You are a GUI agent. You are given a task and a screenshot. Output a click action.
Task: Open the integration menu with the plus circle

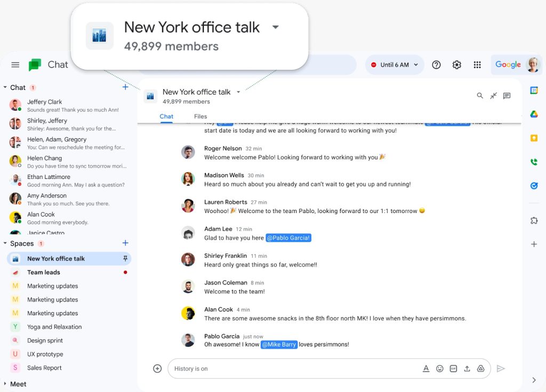157,368
